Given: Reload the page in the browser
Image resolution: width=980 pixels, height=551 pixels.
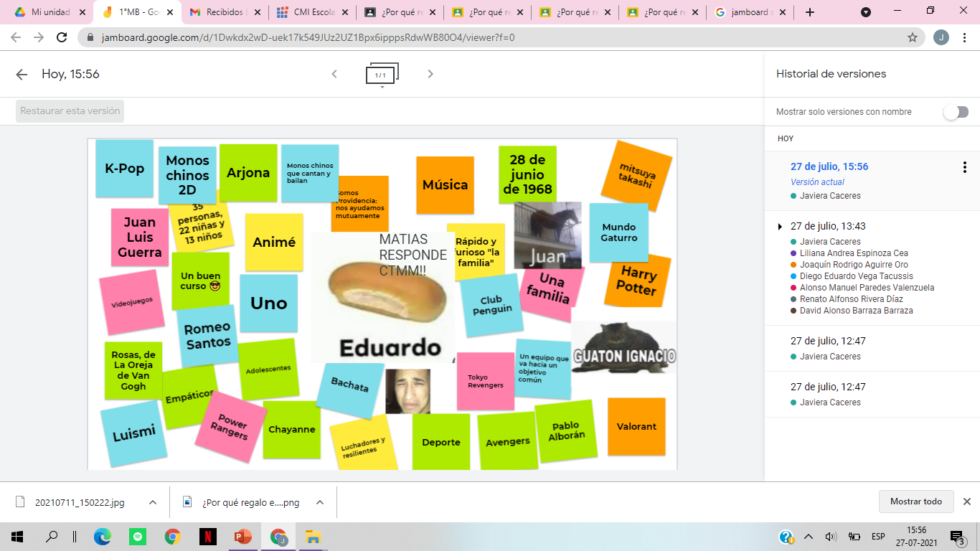Looking at the screenshot, I should pyautogui.click(x=62, y=37).
